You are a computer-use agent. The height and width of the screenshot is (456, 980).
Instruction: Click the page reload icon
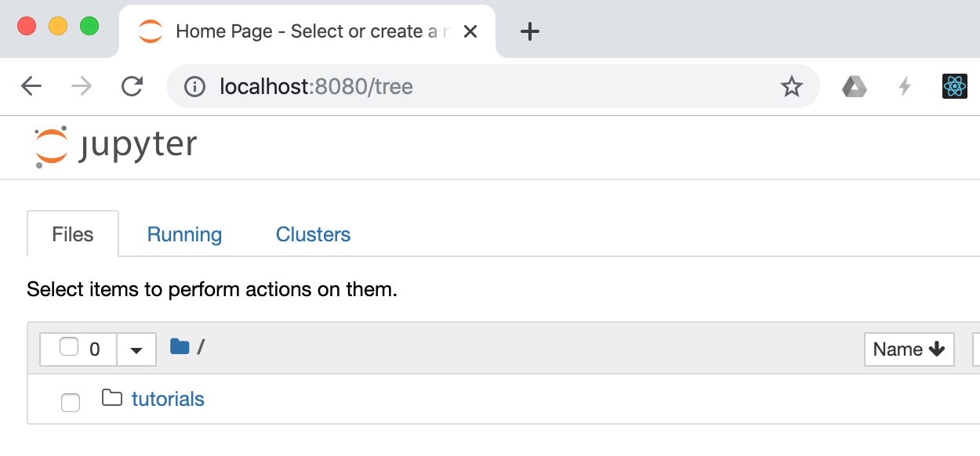132,87
